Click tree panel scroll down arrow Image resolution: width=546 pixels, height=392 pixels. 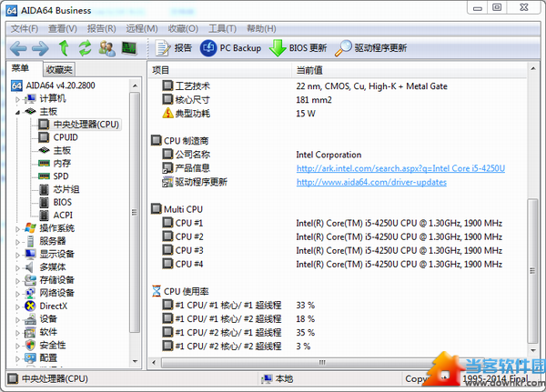135,361
